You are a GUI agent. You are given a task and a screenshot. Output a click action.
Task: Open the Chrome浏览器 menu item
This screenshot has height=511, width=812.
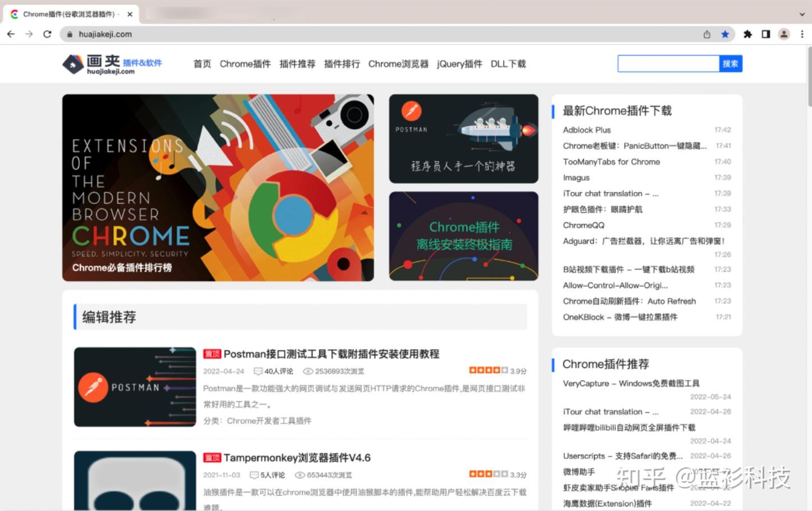[x=399, y=64]
